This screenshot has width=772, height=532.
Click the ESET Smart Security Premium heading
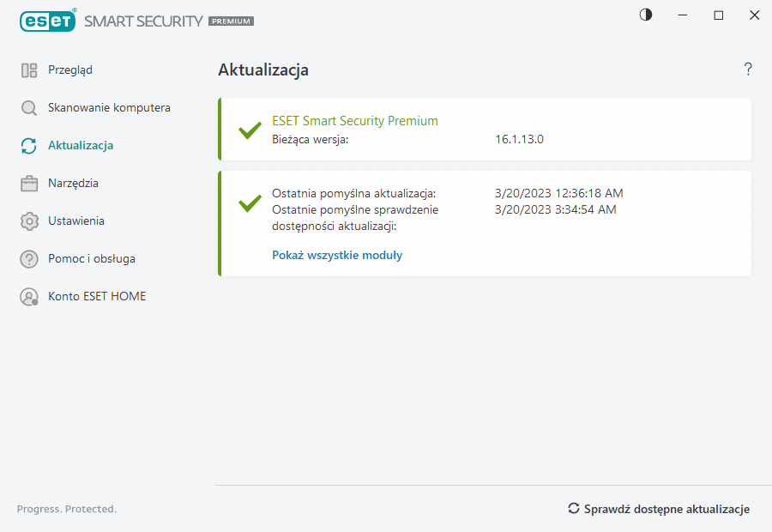(355, 121)
